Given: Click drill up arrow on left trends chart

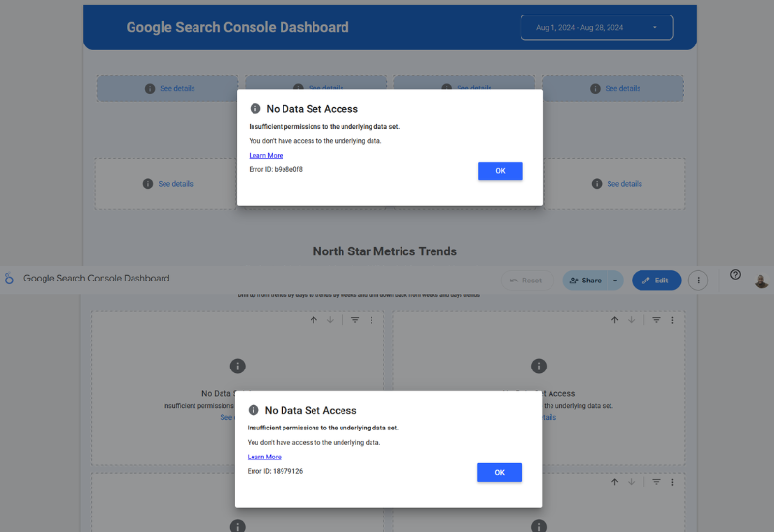Looking at the screenshot, I should tap(313, 320).
